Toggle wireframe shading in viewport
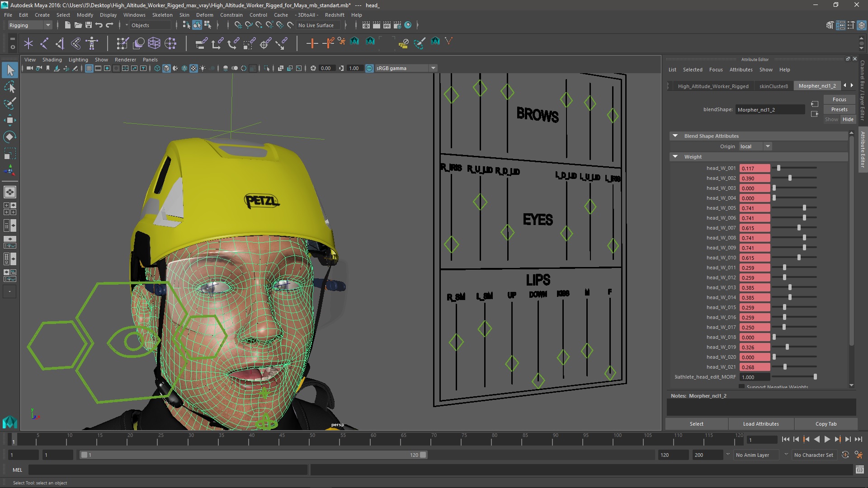868x488 pixels. [157, 68]
